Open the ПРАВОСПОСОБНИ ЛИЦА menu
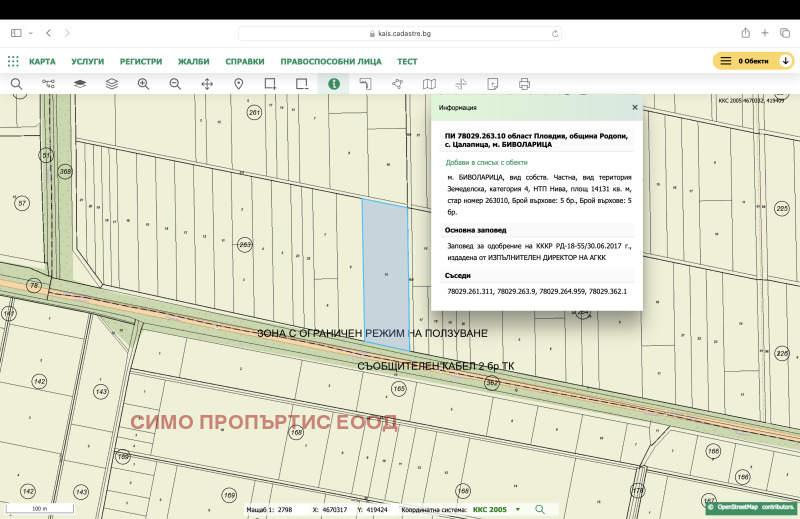The width and height of the screenshot is (800, 519). tap(330, 61)
